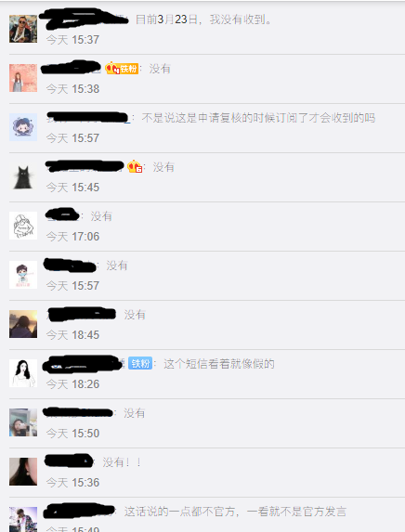Click the blue 铁粉 badge
Image resolution: width=405 pixels, height=532 pixels.
[x=140, y=364]
